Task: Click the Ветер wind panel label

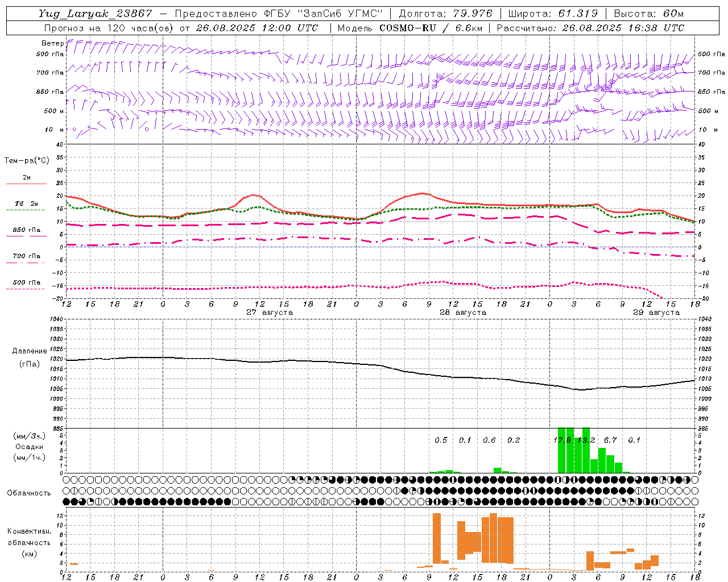Action: [52, 43]
